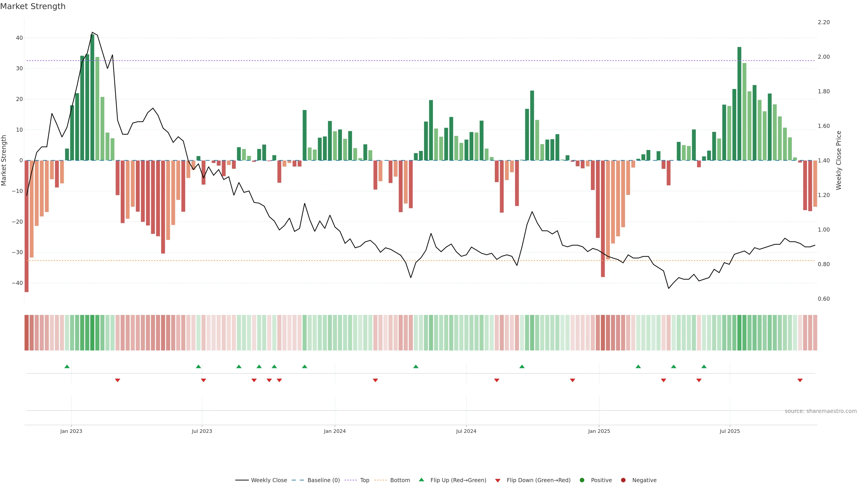Click the tallest green bar above 40
Screen dimensions: 868x488
(92, 98)
